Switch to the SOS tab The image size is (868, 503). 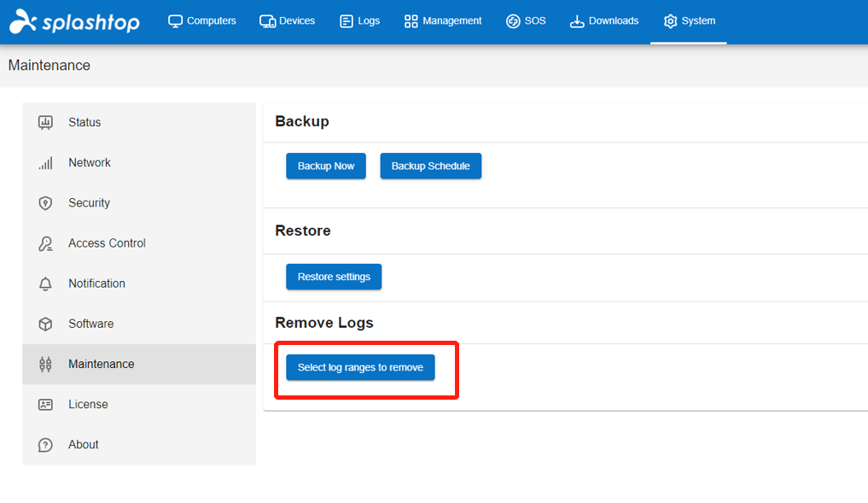pyautogui.click(x=526, y=21)
